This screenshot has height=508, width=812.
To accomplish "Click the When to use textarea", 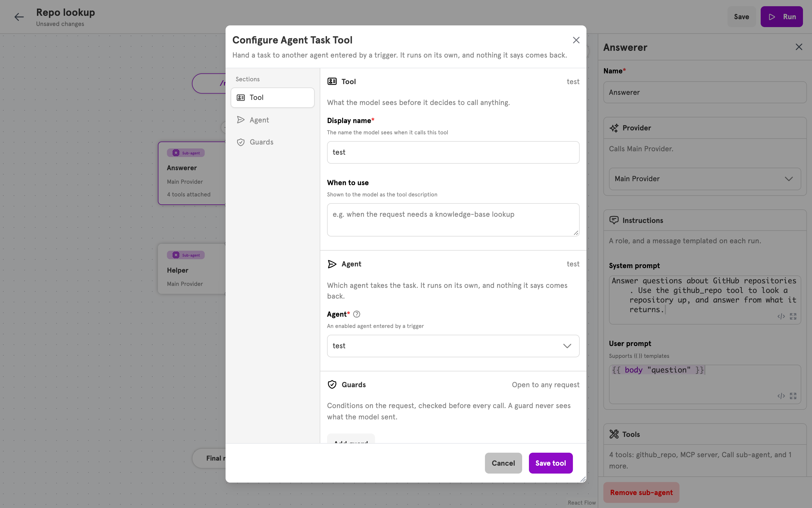I will (x=453, y=220).
